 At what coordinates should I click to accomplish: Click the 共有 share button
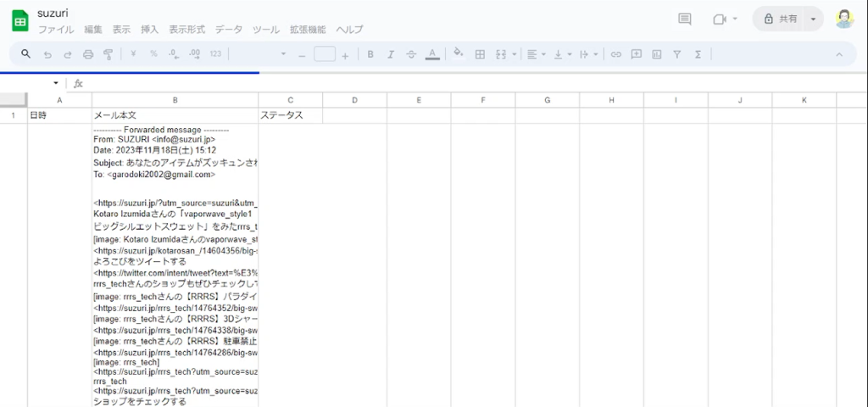tap(781, 19)
